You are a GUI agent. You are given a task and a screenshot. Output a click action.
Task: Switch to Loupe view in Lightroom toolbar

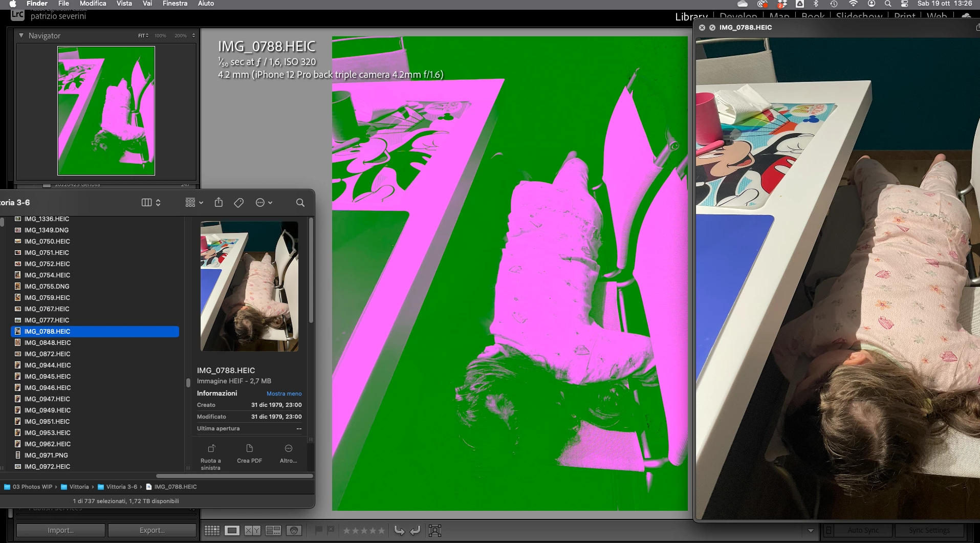click(x=232, y=531)
